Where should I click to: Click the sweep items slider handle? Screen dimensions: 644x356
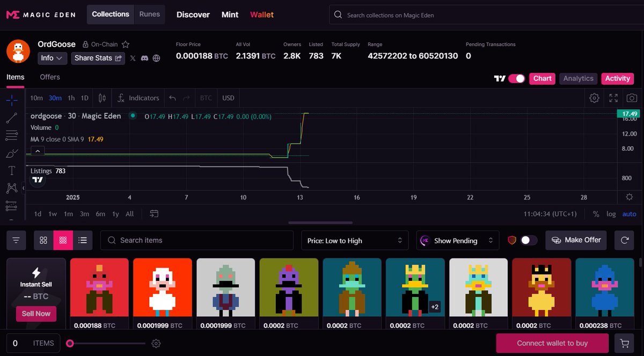point(70,343)
